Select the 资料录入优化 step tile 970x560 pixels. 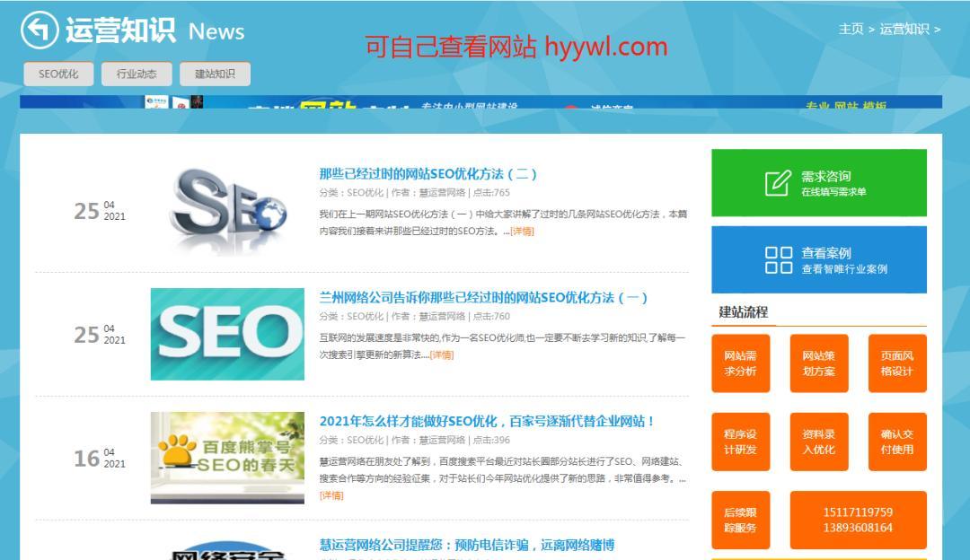click(x=819, y=442)
